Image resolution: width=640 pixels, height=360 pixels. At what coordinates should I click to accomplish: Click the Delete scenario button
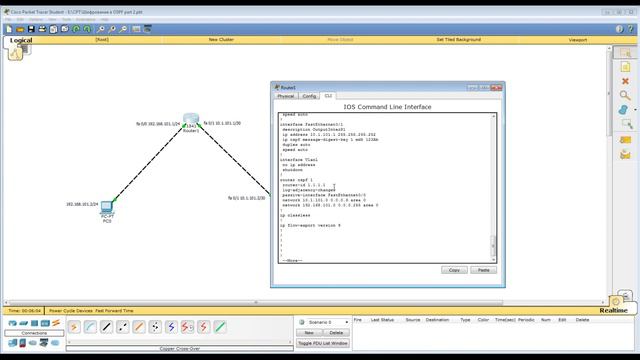click(336, 333)
